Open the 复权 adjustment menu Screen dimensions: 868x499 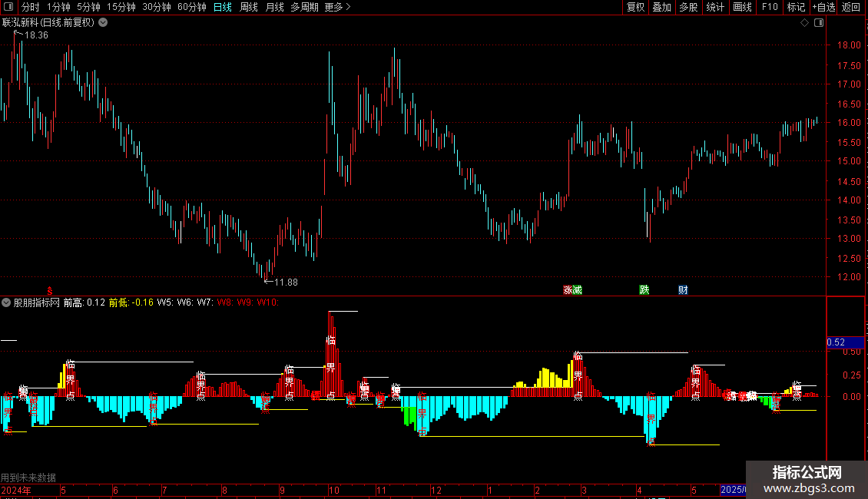point(635,7)
